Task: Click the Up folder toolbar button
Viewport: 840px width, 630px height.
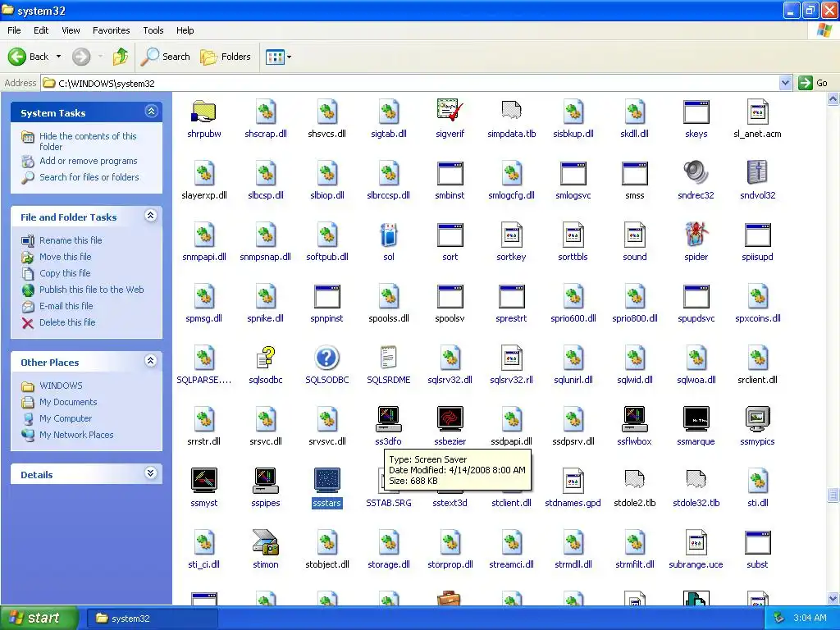Action: click(x=121, y=57)
